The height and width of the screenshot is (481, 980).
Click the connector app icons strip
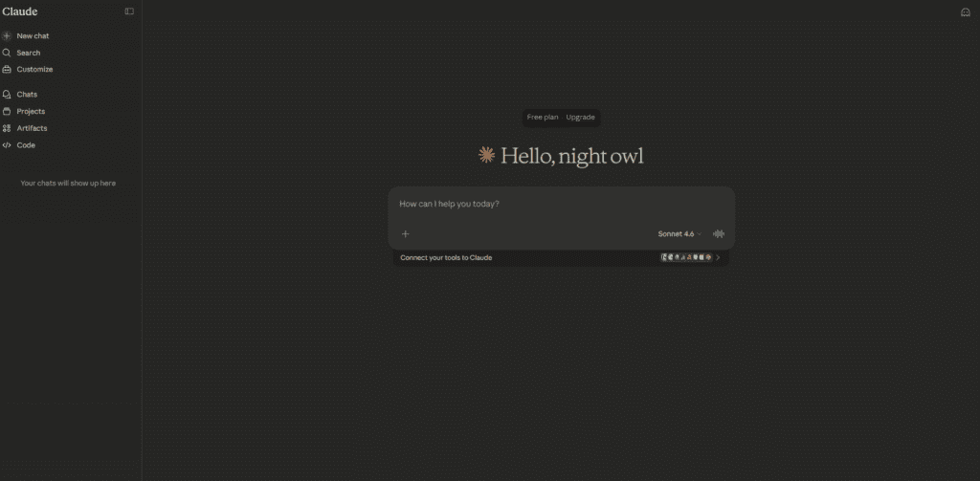(x=686, y=257)
